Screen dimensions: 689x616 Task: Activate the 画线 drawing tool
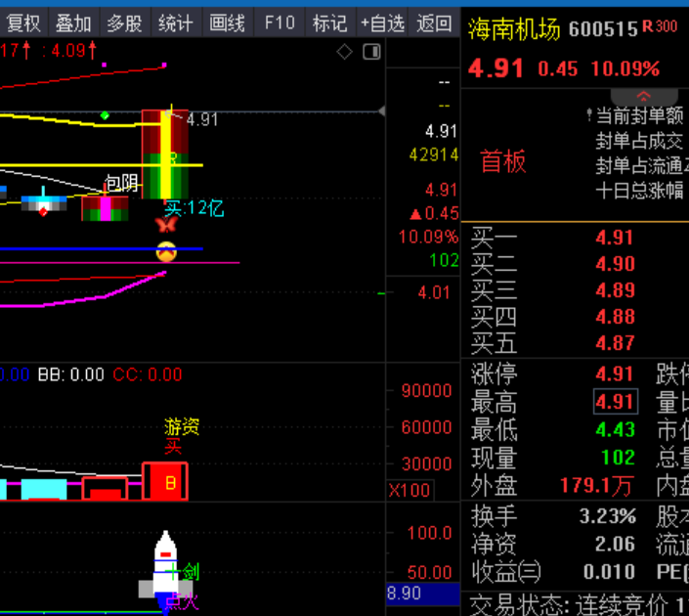click(x=227, y=22)
